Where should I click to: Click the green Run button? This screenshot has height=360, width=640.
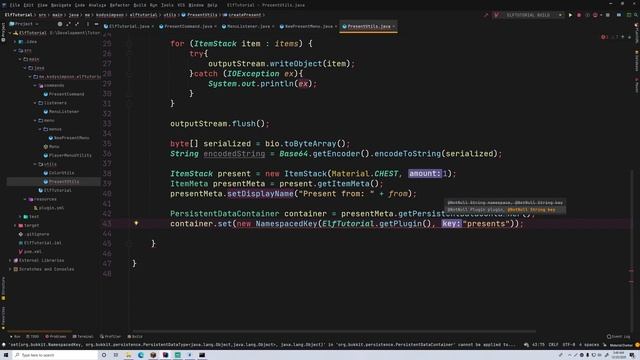(x=570, y=15)
